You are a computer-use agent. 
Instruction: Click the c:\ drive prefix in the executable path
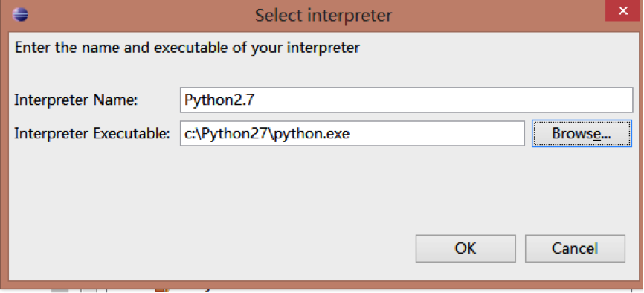click(190, 135)
